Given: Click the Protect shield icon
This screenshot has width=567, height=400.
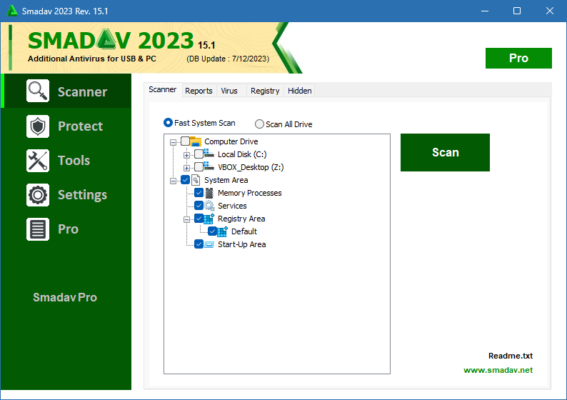Looking at the screenshot, I should point(38,126).
